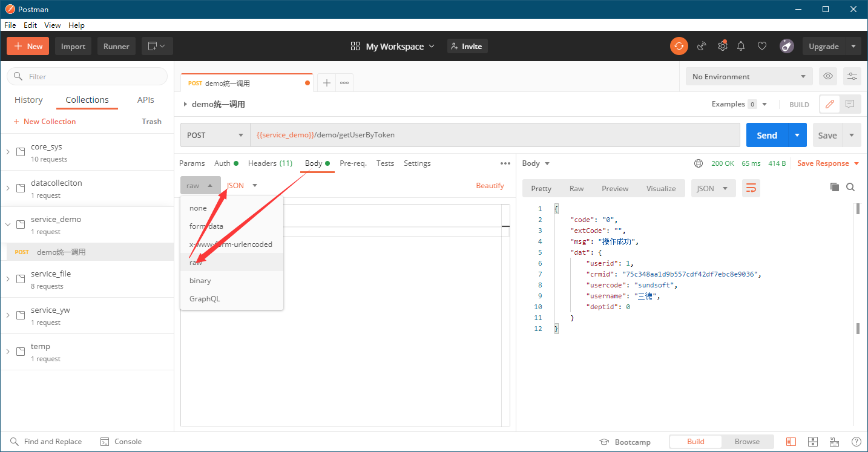Open the Send button dropdown arrow
This screenshot has width=868, height=452.
pos(797,135)
